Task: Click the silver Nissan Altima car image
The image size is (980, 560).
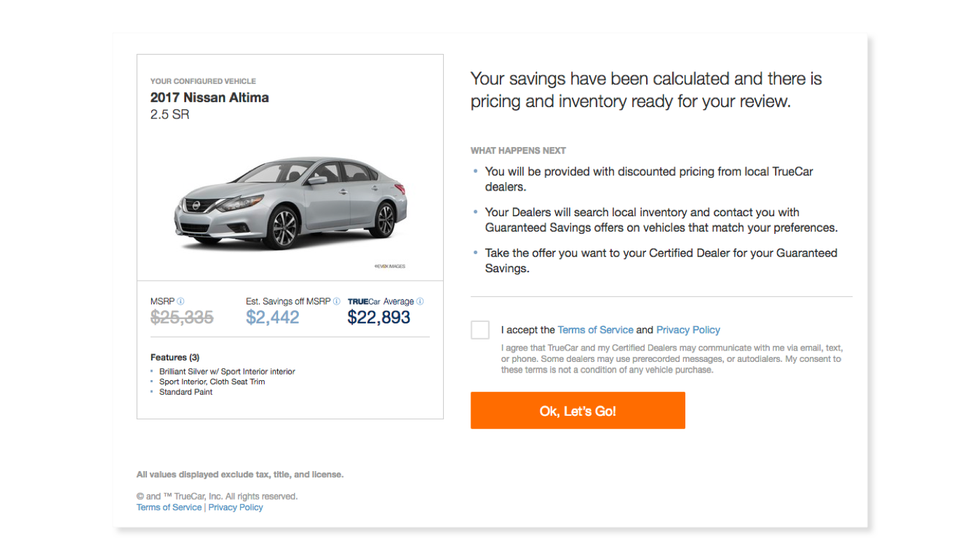Action: pos(290,203)
